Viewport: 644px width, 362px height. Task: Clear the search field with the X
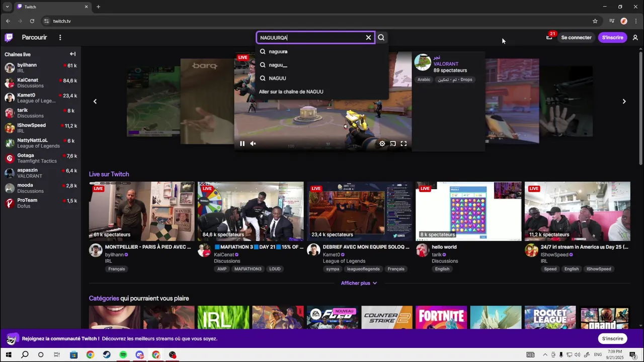click(368, 37)
